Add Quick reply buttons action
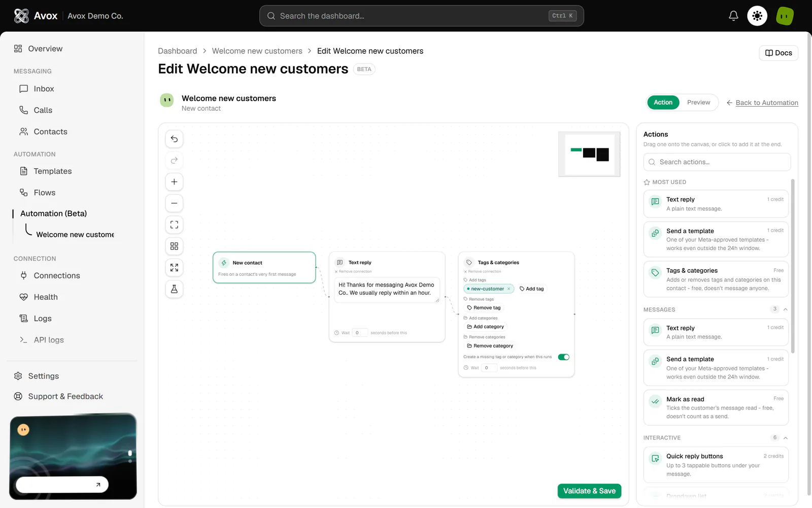The width and height of the screenshot is (812, 508). coord(716,465)
